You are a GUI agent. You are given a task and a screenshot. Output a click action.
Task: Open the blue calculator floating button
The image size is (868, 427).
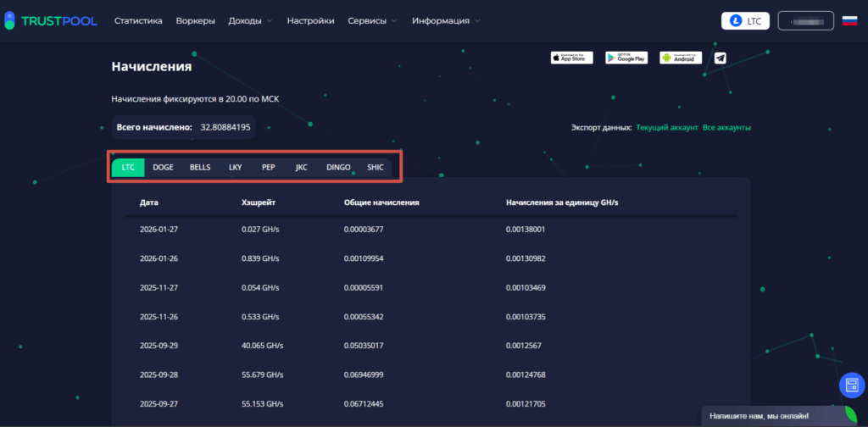click(x=852, y=385)
